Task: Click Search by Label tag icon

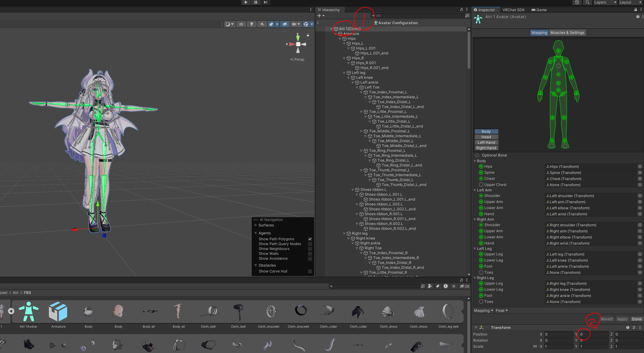Action: pos(438,286)
